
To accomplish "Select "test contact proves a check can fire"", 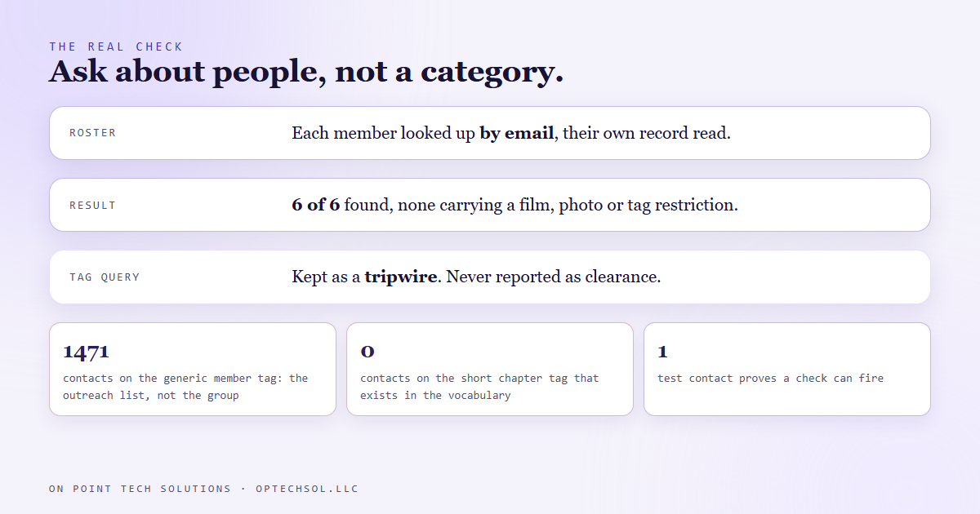I will [x=770, y=378].
